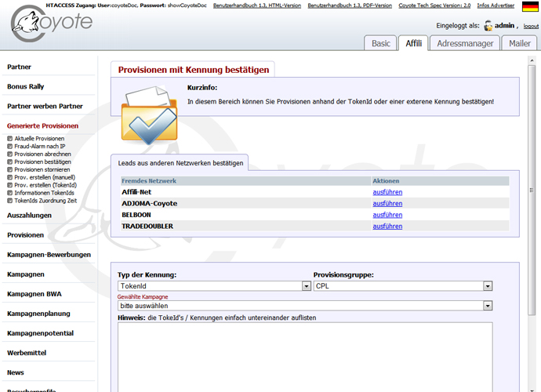Open Provisionen stornieren submenu link
The image size is (541, 392).
42,169
